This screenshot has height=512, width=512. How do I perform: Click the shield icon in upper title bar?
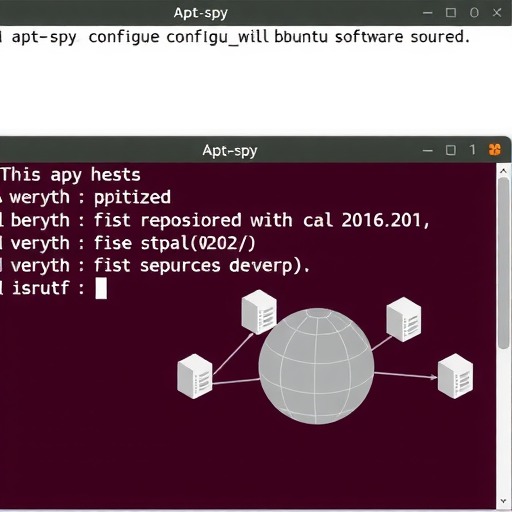(x=474, y=13)
